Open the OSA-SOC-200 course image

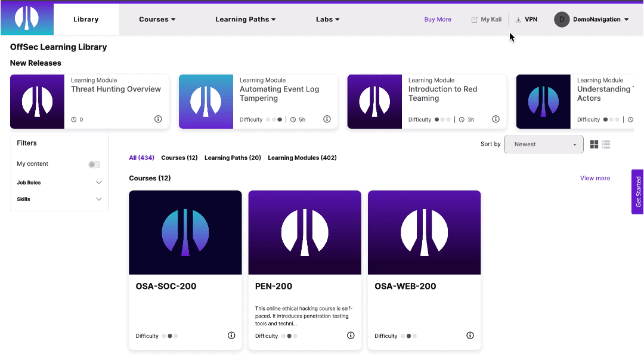coord(185,232)
